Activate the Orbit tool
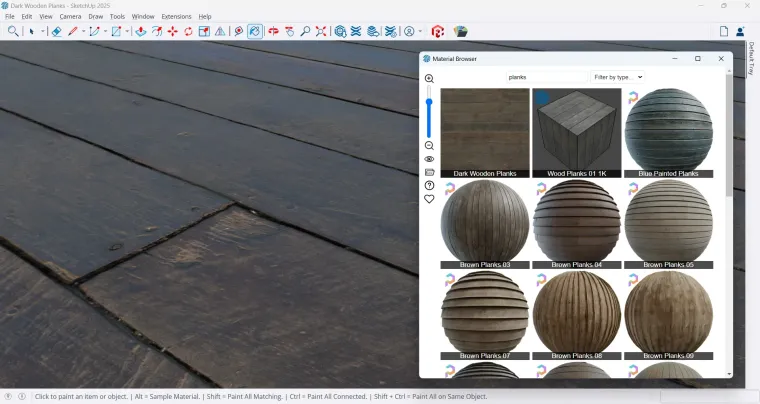The image size is (760, 404). (x=273, y=31)
